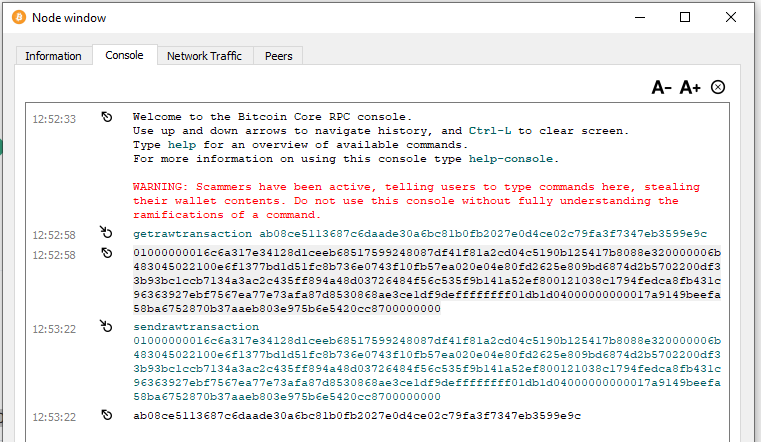Clear the console with the circled X
The image size is (761, 442).
(718, 87)
